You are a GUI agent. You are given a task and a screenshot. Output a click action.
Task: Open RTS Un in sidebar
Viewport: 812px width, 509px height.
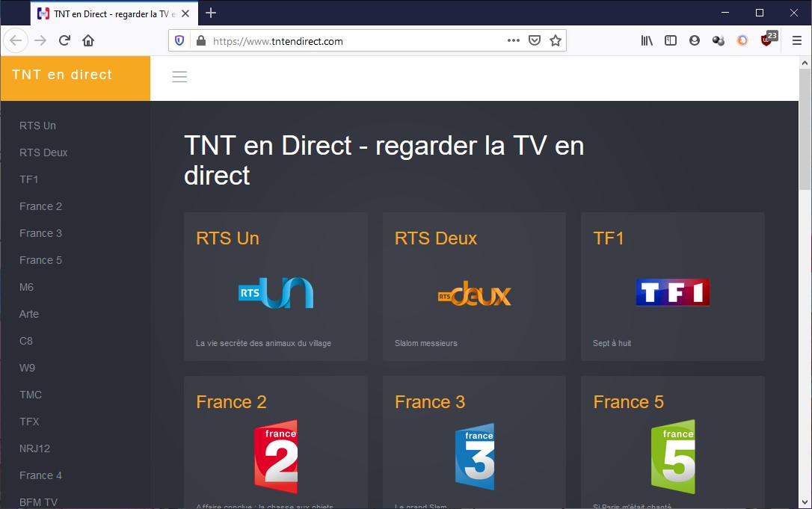click(x=37, y=126)
